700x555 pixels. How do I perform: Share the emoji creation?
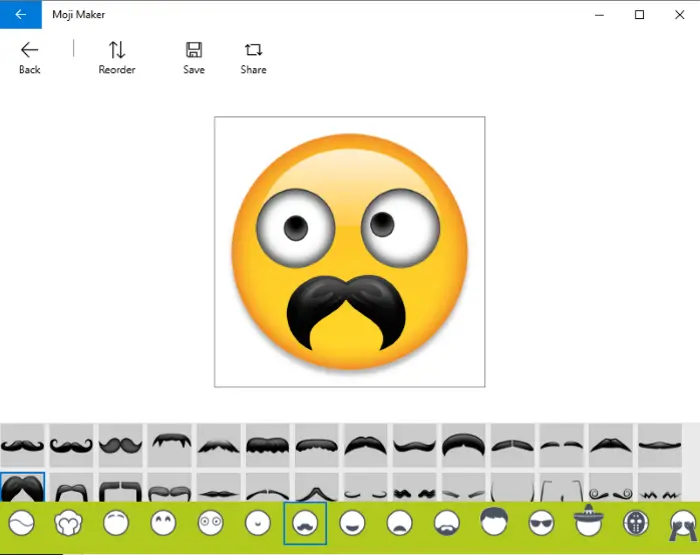[x=253, y=58]
